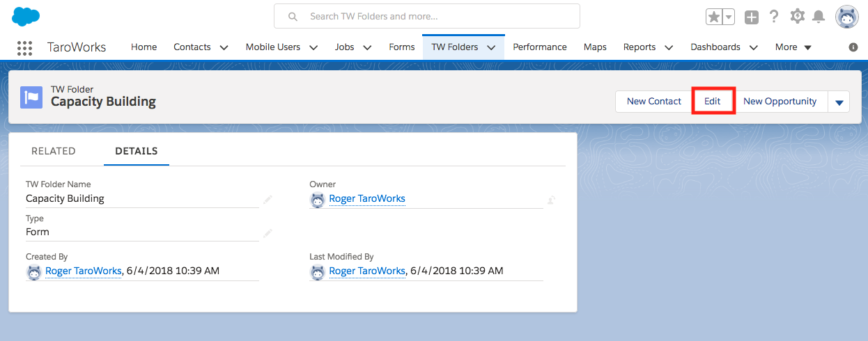
Task: Click the info icon in navigation bar
Action: tap(853, 47)
